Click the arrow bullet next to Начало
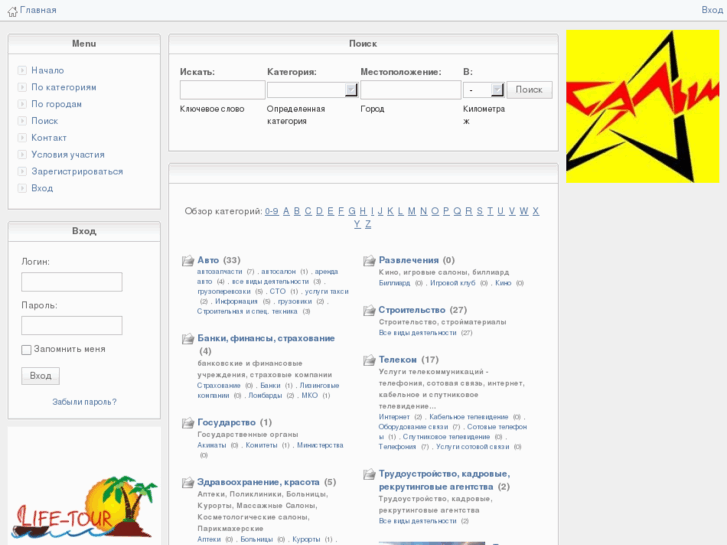This screenshot has width=727, height=545. [x=22, y=71]
